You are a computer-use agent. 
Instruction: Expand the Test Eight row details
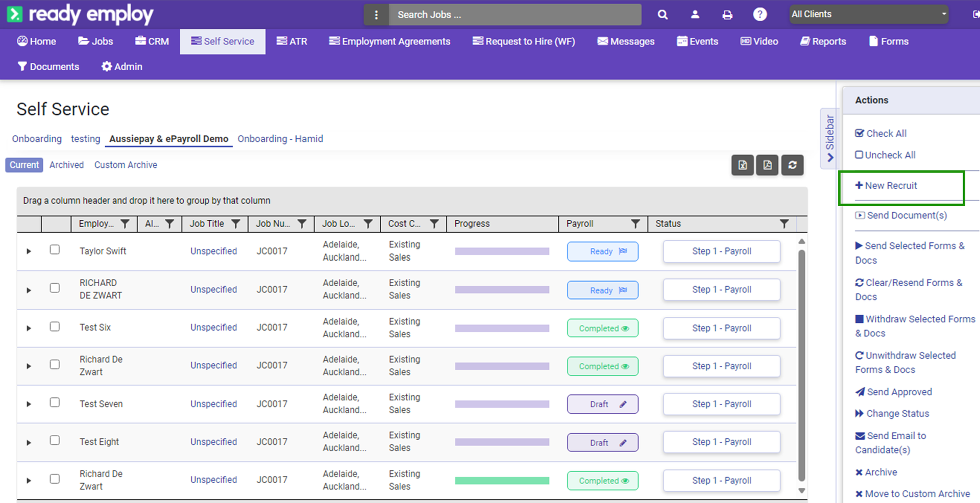[x=29, y=442]
